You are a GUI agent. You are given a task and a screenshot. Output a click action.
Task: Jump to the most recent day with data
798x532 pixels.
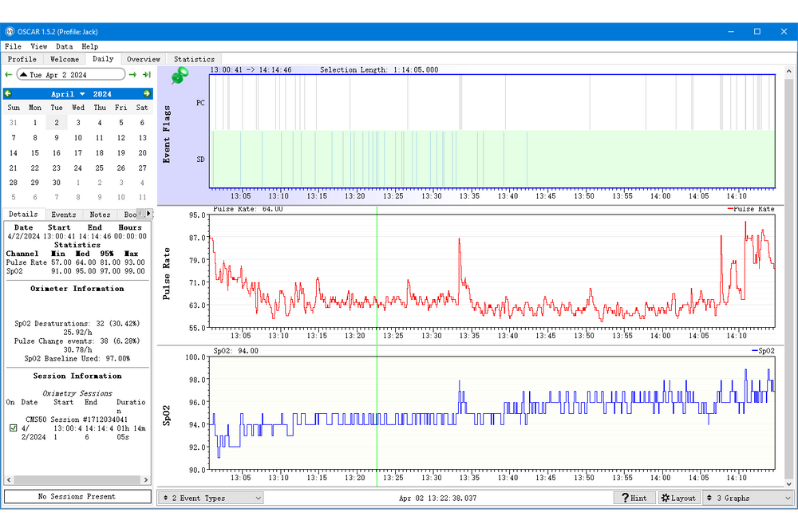point(147,75)
